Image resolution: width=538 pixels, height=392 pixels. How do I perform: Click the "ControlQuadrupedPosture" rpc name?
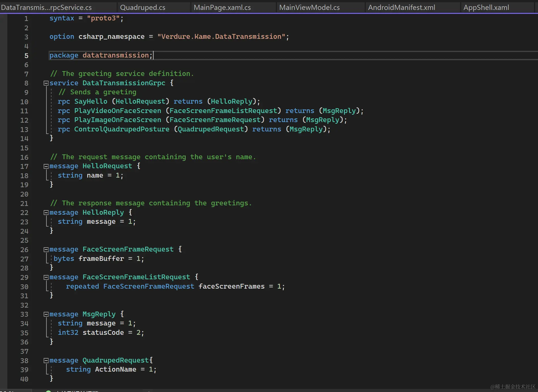pos(122,129)
